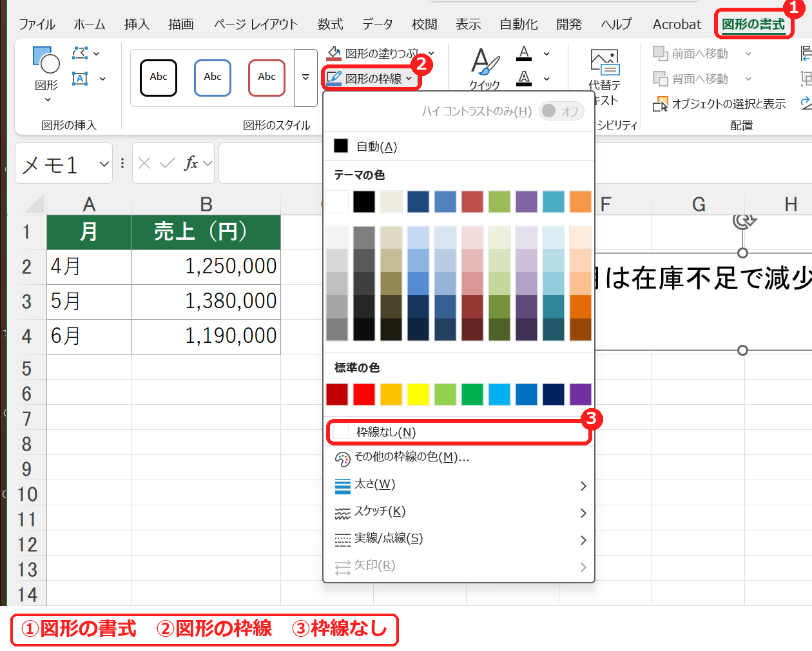Open the 校閲 tab
Viewport: 812px width, 651px height.
(x=424, y=24)
